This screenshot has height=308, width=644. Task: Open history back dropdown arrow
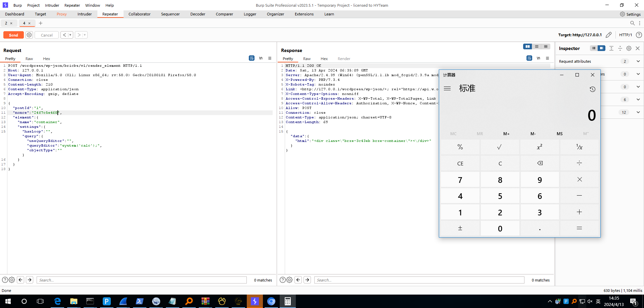[x=71, y=35]
